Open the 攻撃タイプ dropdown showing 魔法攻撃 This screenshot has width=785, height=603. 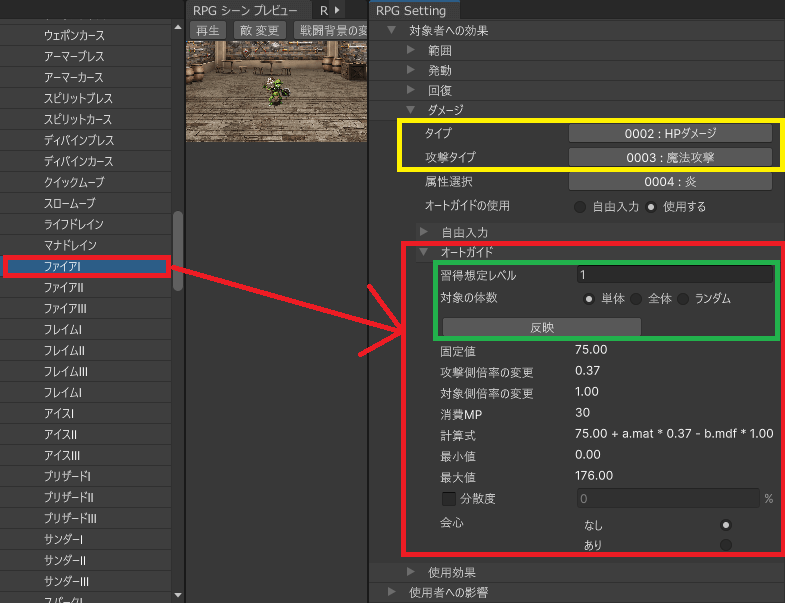670,157
